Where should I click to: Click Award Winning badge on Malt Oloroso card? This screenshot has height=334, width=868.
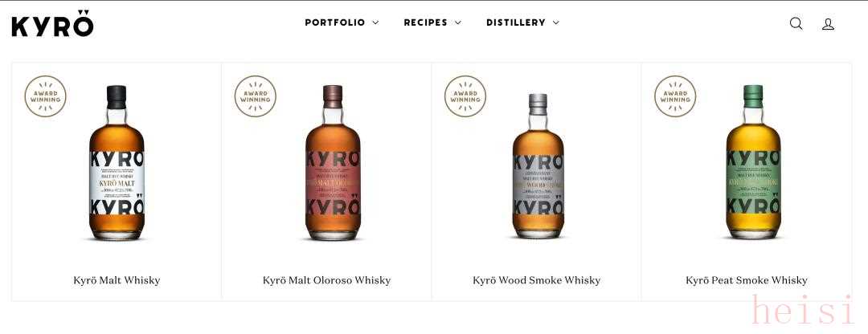click(256, 96)
